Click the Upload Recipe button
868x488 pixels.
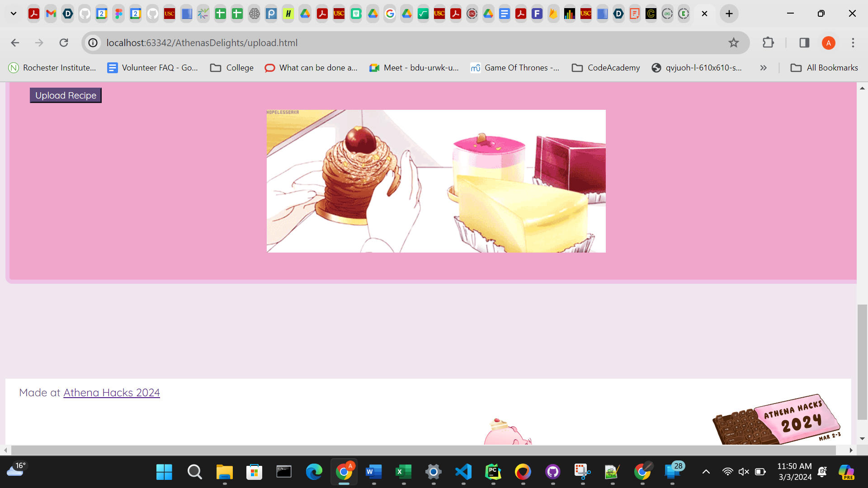tap(66, 95)
